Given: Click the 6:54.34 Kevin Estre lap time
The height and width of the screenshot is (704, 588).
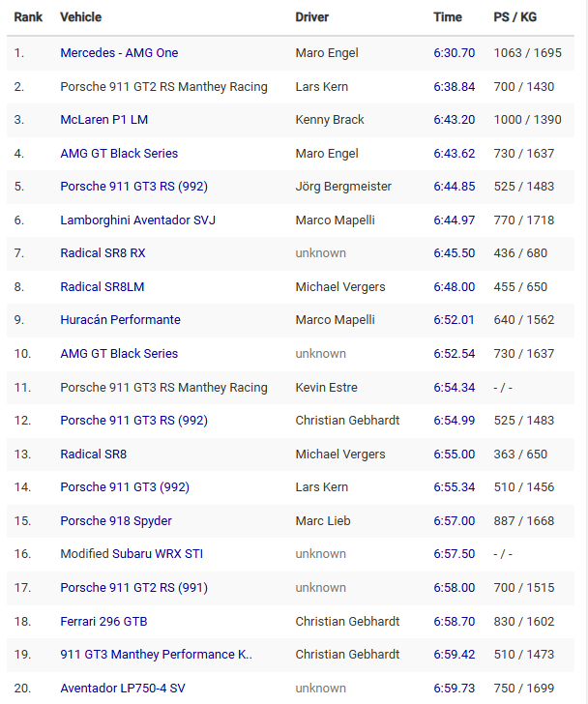Looking at the screenshot, I should [x=454, y=388].
